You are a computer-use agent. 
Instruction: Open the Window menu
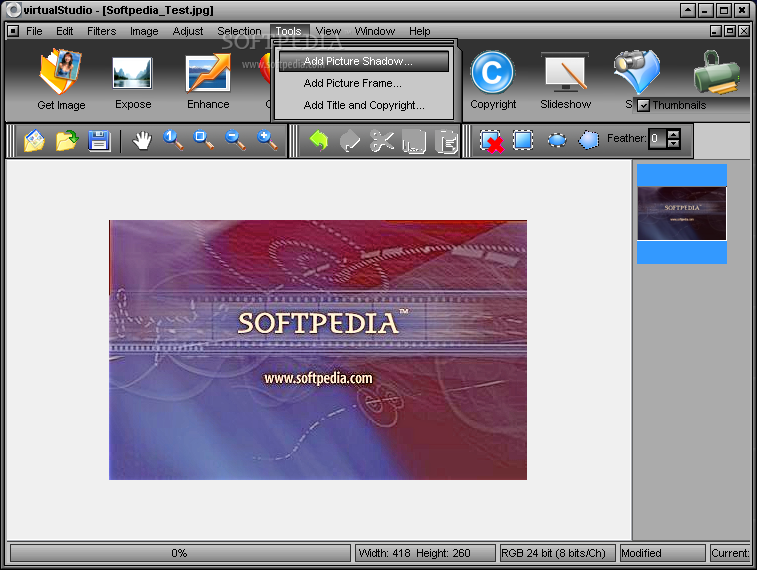pyautogui.click(x=375, y=31)
